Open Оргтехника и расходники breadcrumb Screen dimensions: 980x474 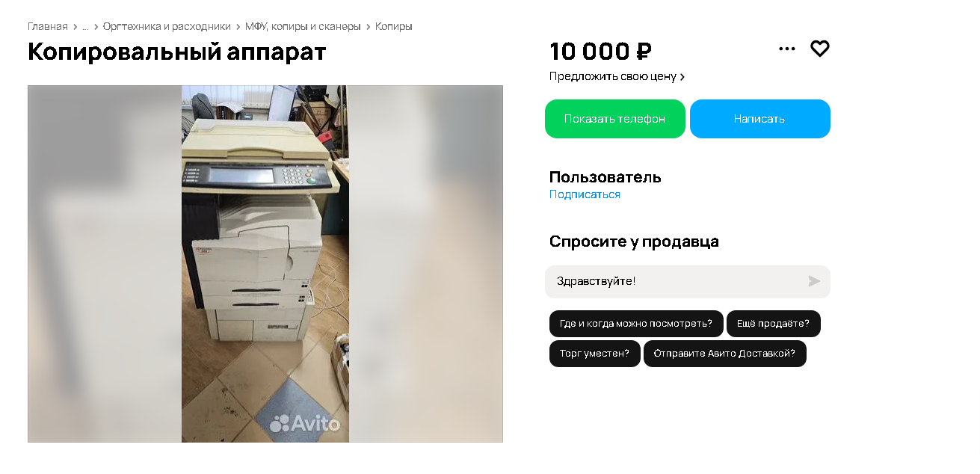click(167, 26)
